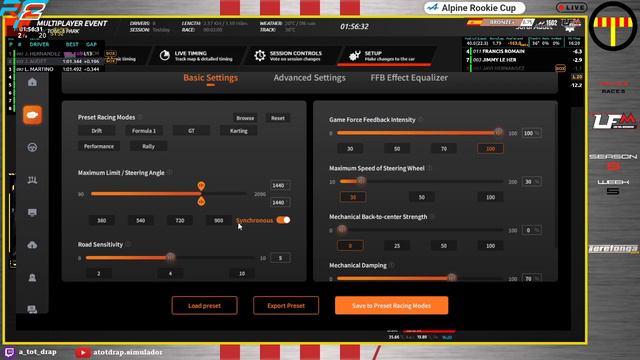This screenshot has height=360, width=640.
Task: Select the Performance preset mode
Action: pyautogui.click(x=99, y=146)
